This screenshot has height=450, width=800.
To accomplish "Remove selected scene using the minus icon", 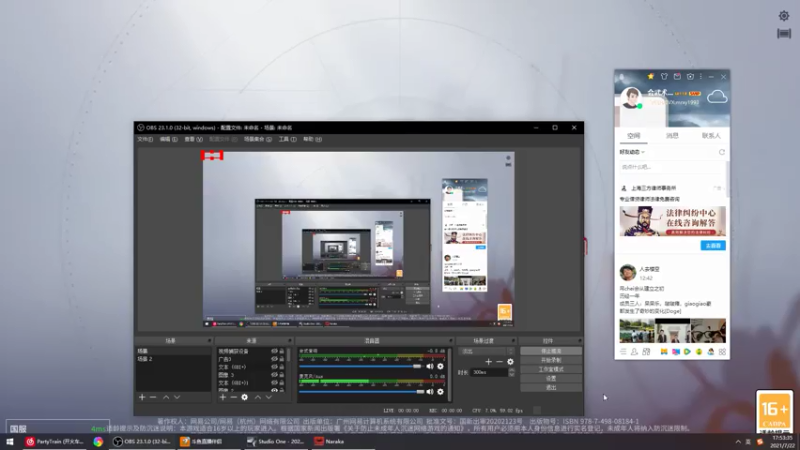I will coord(153,397).
